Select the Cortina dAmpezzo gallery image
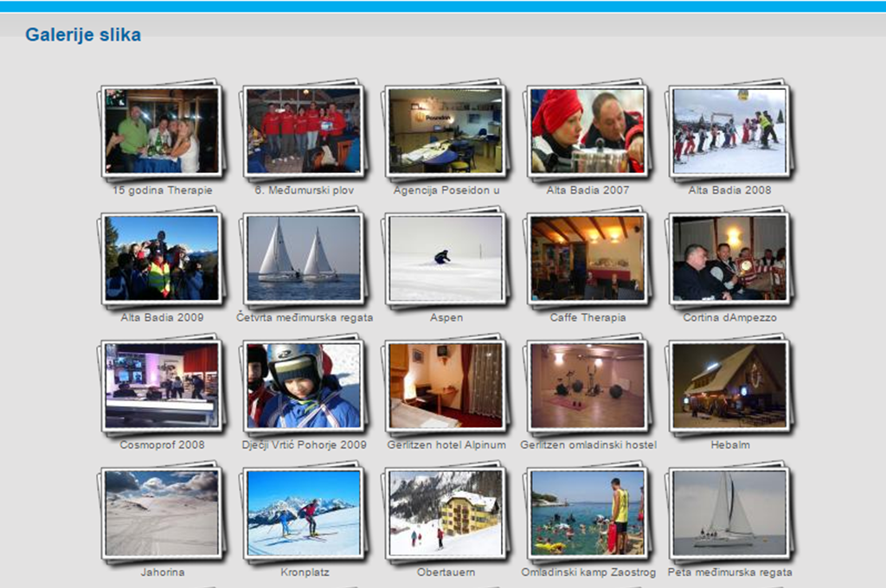 point(729,259)
